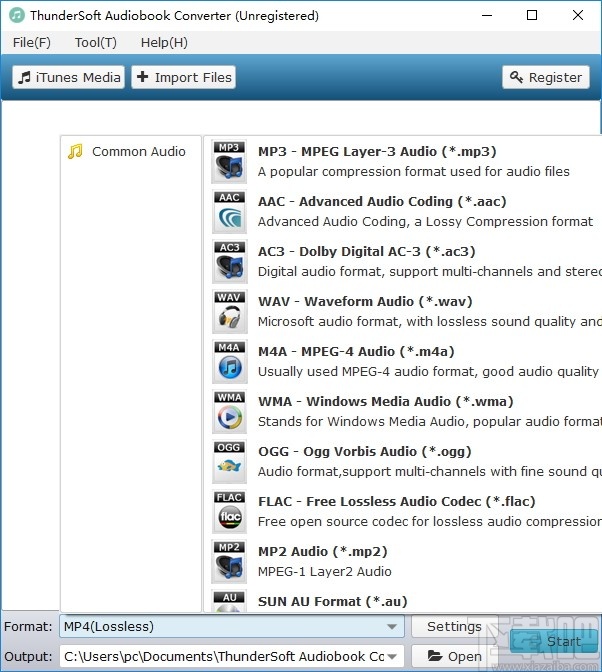The width and height of the screenshot is (602, 672).
Task: Click 'Audio format,support multi-channels' OGG description
Action: [430, 471]
